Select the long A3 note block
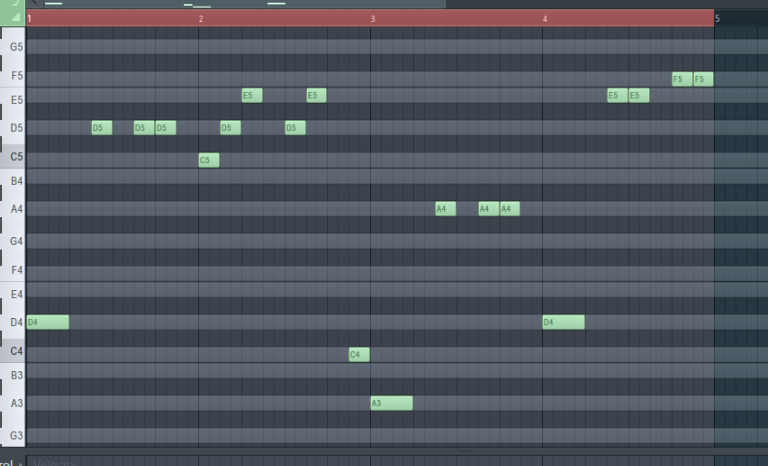Viewport: 768px width, 466px height. (x=392, y=403)
